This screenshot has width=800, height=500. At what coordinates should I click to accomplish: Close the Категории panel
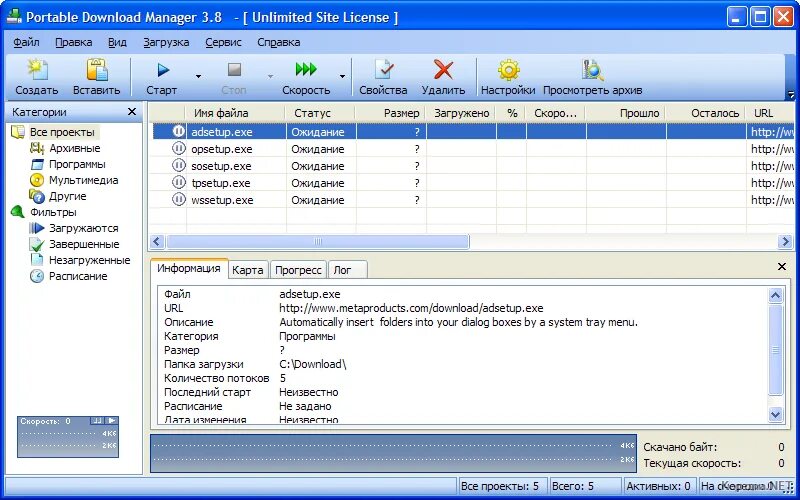(132, 112)
